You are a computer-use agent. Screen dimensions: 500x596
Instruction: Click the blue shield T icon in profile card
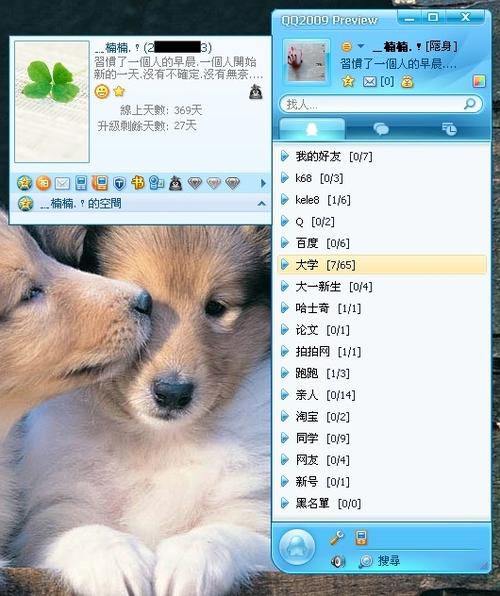point(119,184)
